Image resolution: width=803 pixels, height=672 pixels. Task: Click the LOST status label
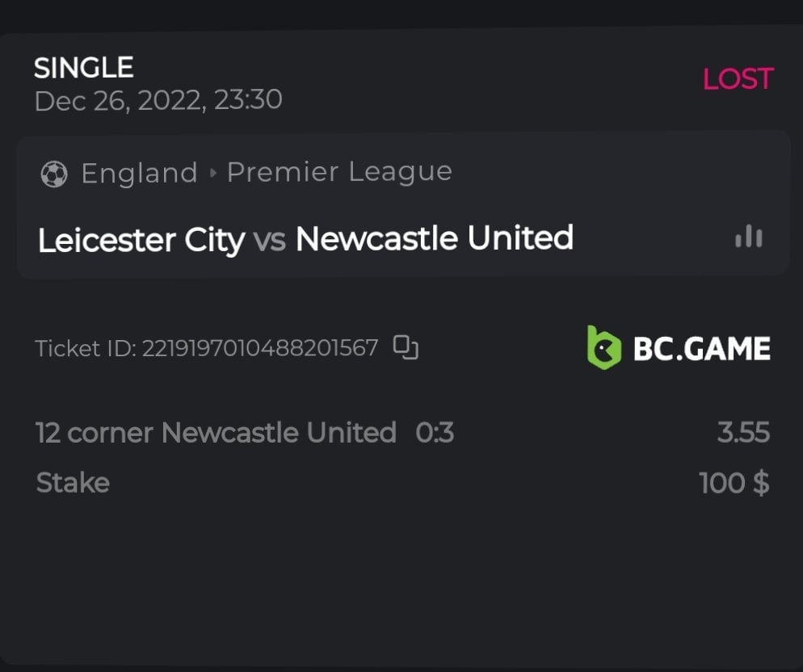click(738, 79)
